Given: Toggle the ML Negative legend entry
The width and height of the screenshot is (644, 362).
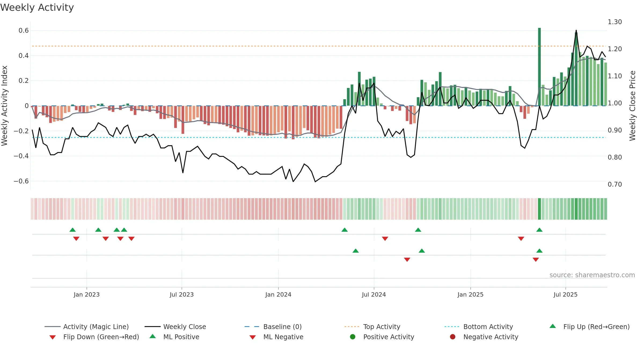Looking at the screenshot, I should (x=276, y=337).
